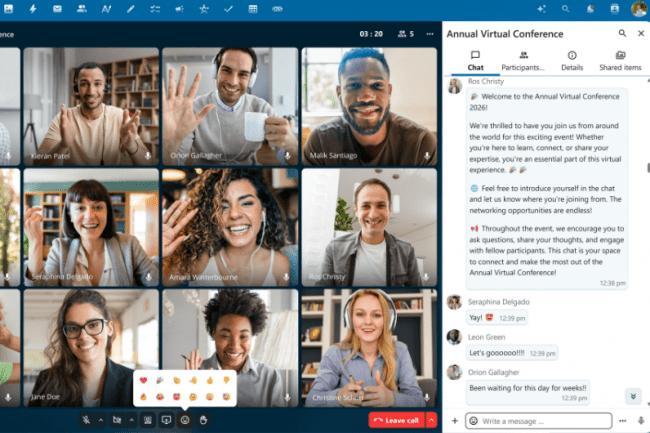Click the emoji picker in message box
The height and width of the screenshot is (433, 650).
pyautogui.click(x=473, y=421)
